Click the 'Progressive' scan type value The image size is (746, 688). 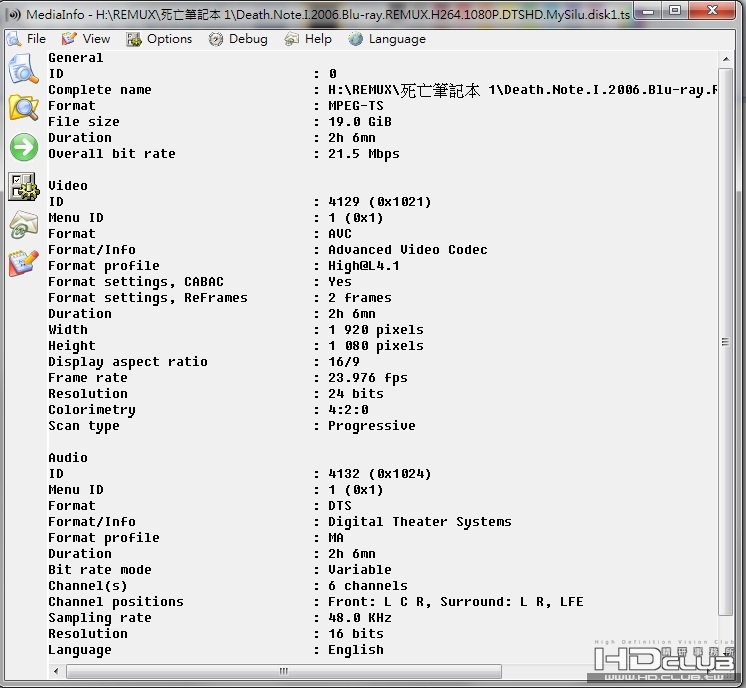coord(372,426)
